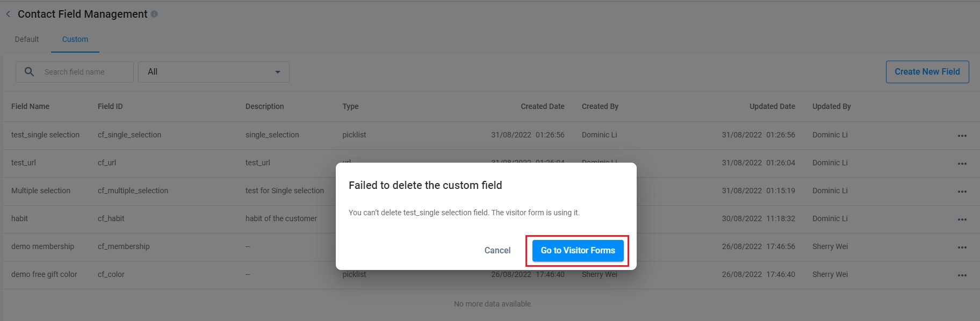Switch to the Default tab
Viewport: 980px width, 321px height.
click(27, 39)
